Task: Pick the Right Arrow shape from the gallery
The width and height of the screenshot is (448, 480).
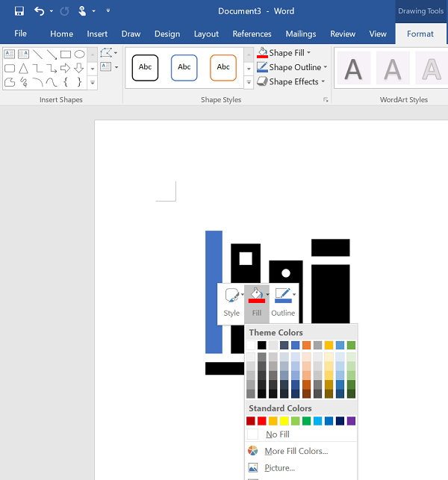Action: 65,68
